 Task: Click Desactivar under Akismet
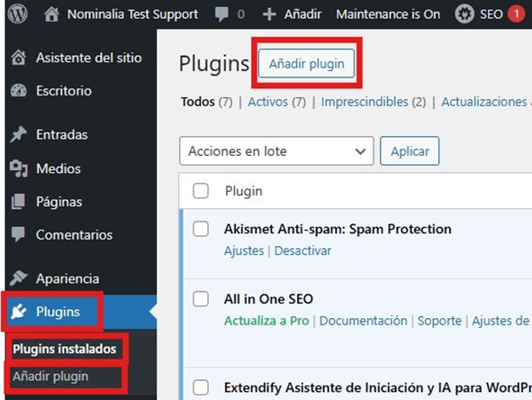click(302, 251)
